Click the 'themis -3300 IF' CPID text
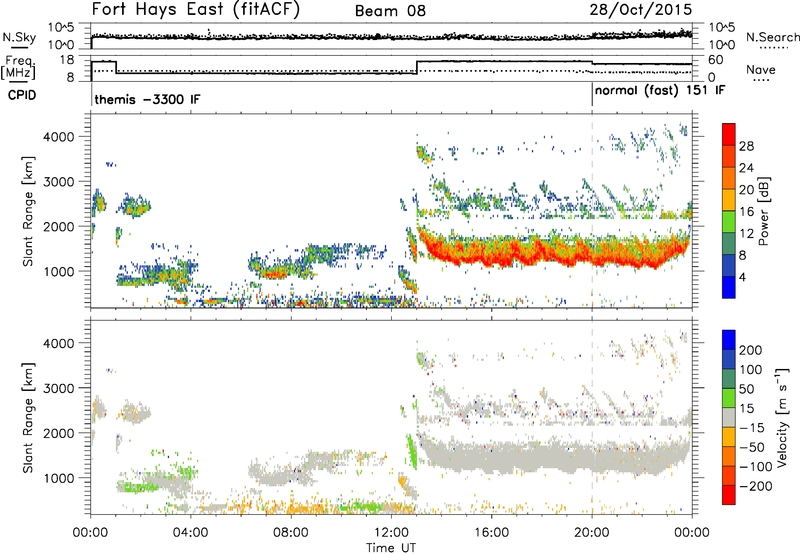Screen dimensions: 800x554 pos(147,99)
